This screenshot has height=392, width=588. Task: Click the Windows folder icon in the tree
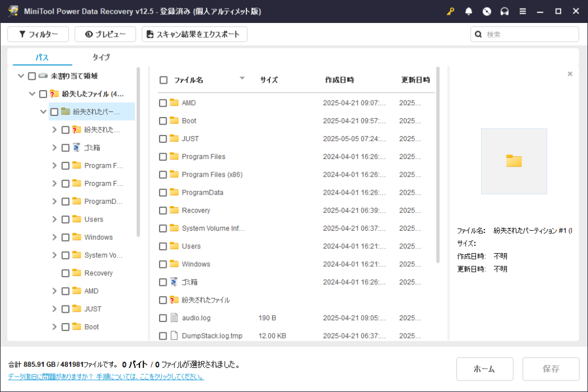(x=77, y=237)
